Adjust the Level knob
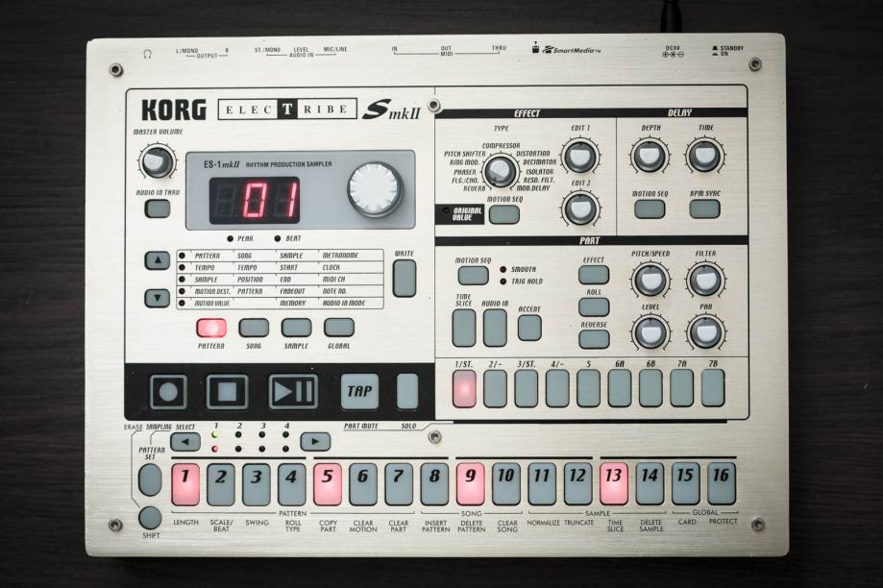 [650, 332]
